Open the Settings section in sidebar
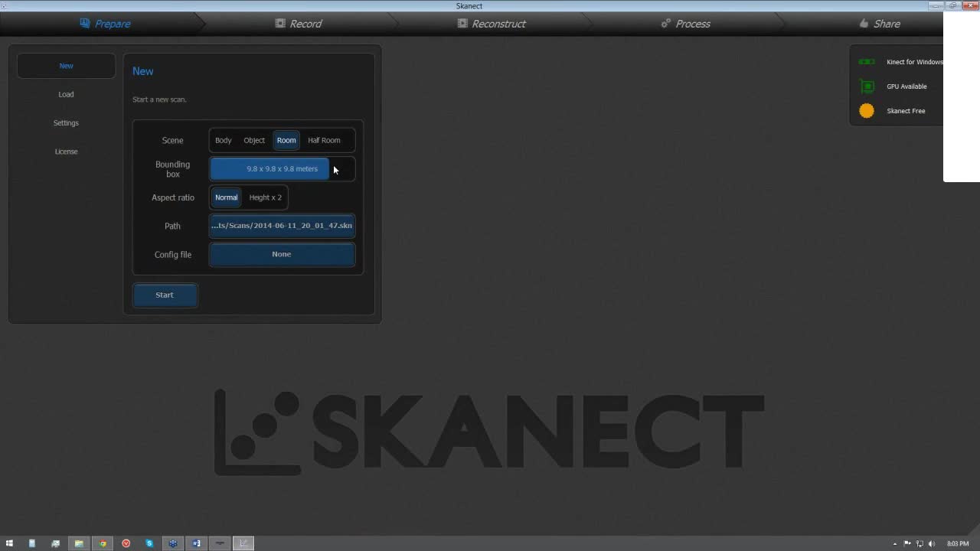Image resolution: width=980 pixels, height=551 pixels. pyautogui.click(x=66, y=122)
